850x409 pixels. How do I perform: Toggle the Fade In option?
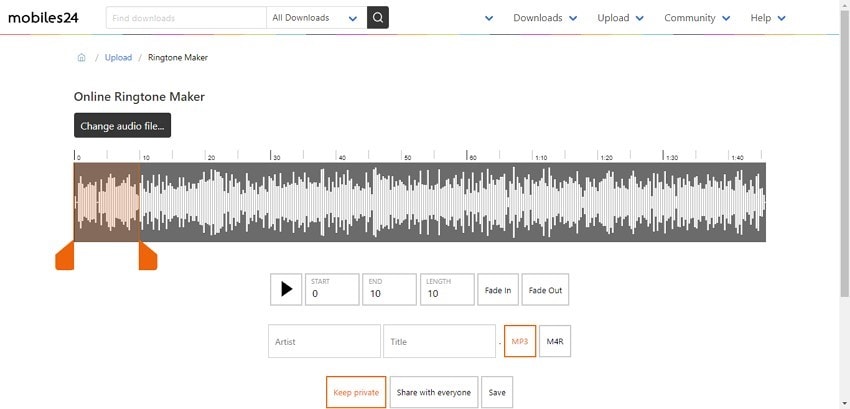(498, 290)
